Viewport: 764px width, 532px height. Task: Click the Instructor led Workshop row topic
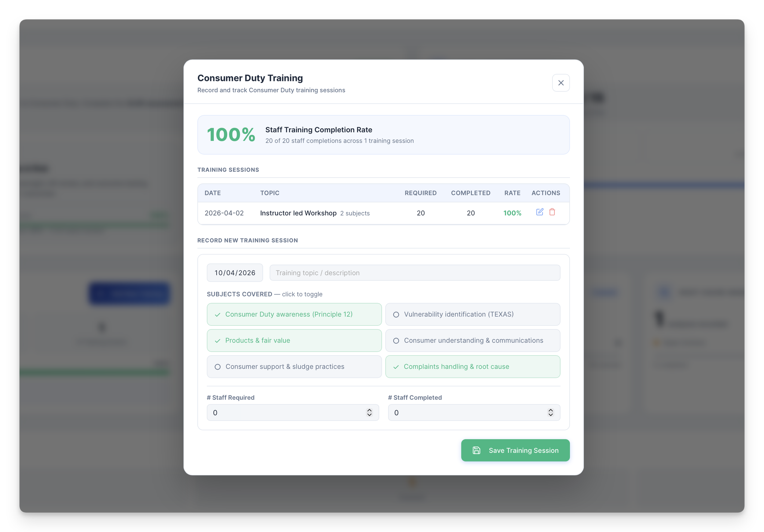click(x=298, y=213)
